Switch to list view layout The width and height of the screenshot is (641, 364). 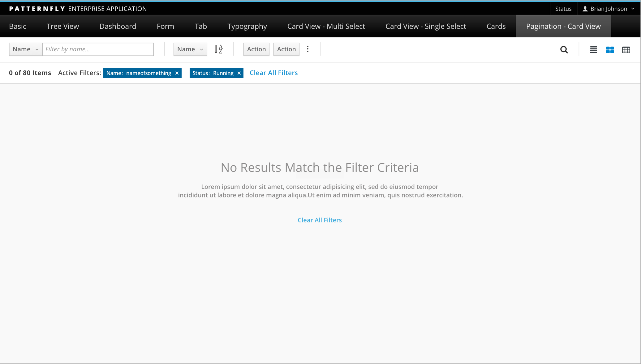click(594, 49)
